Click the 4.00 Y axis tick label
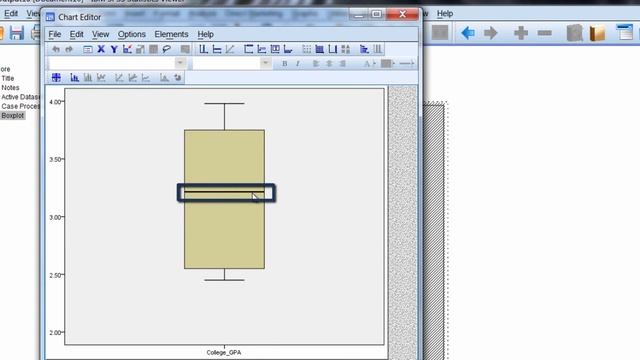 (x=55, y=102)
